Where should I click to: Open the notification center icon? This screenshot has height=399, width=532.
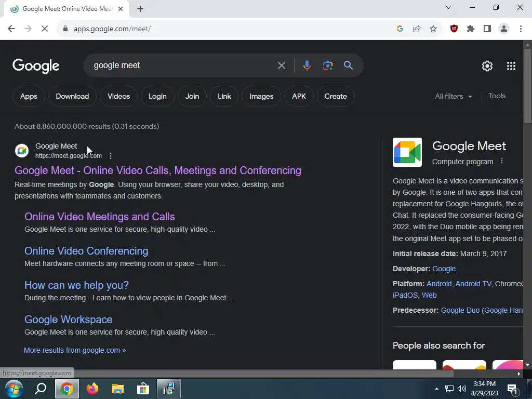click(512, 389)
